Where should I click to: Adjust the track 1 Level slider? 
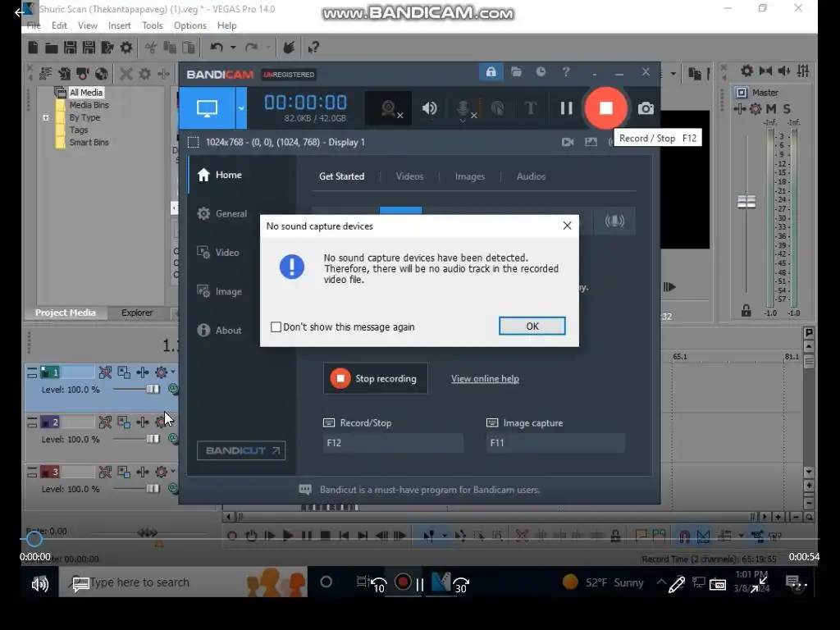click(153, 390)
